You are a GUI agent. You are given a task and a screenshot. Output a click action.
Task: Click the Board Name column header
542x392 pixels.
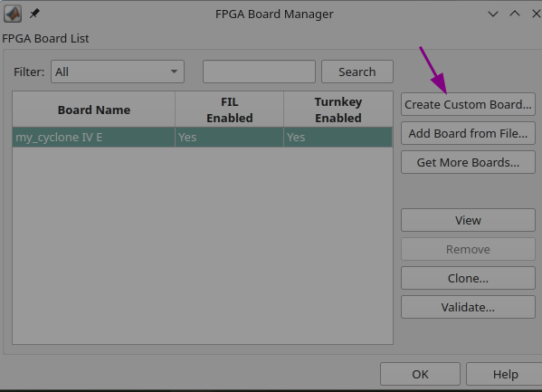[x=94, y=110]
